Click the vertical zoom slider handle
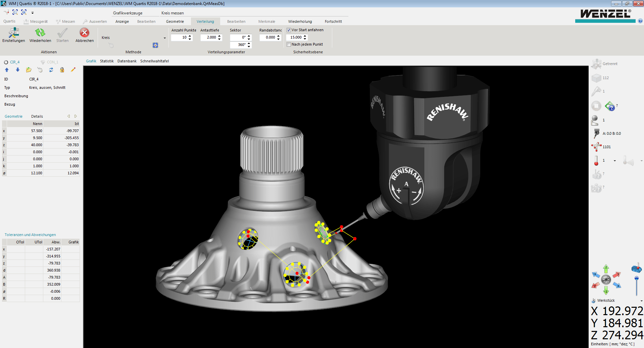The width and height of the screenshot is (644, 348). pyautogui.click(x=636, y=278)
